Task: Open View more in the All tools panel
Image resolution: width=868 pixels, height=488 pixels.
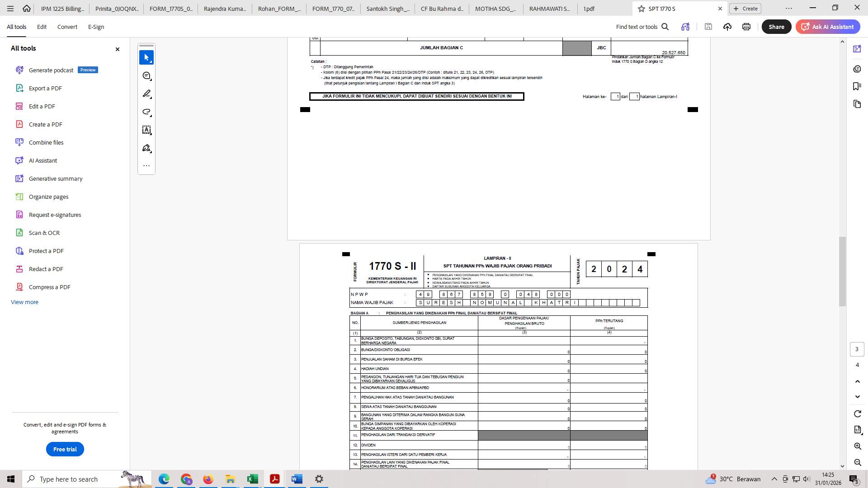Action: 24,302
